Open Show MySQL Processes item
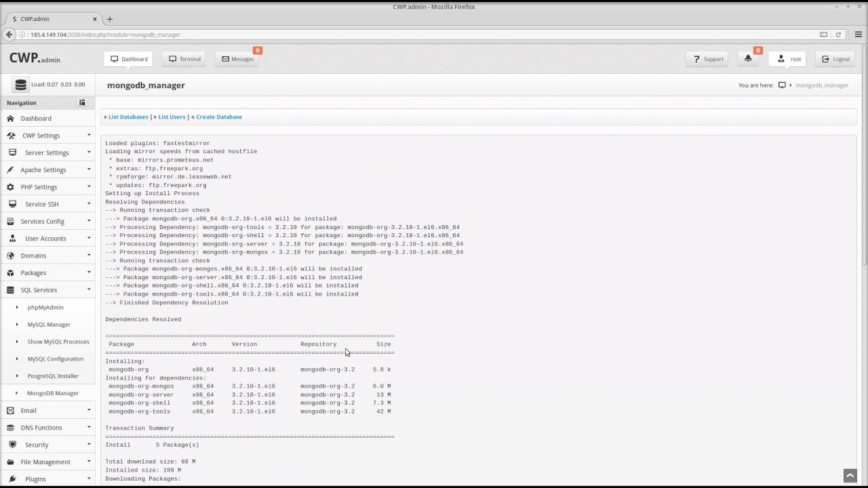 [58, 342]
